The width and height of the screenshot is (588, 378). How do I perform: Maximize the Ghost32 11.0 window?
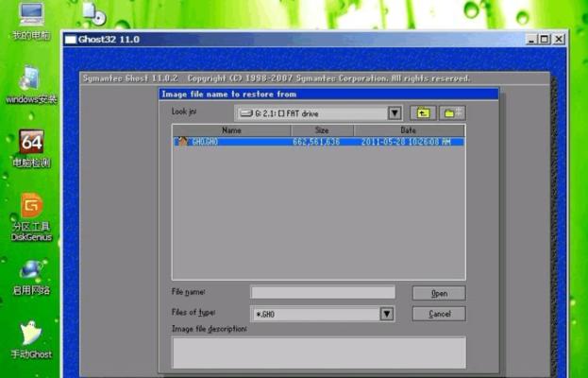(x=545, y=39)
